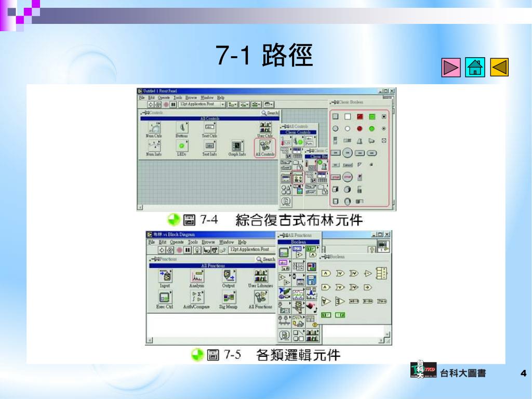Go to next slide with pink arrow
This screenshot has height=399, width=532.
pos(451,67)
